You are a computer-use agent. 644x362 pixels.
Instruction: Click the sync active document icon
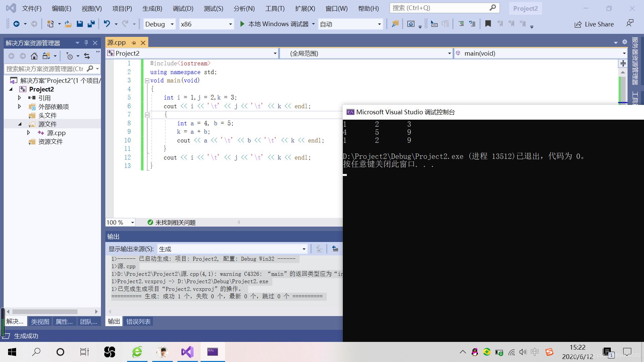[x=87, y=56]
